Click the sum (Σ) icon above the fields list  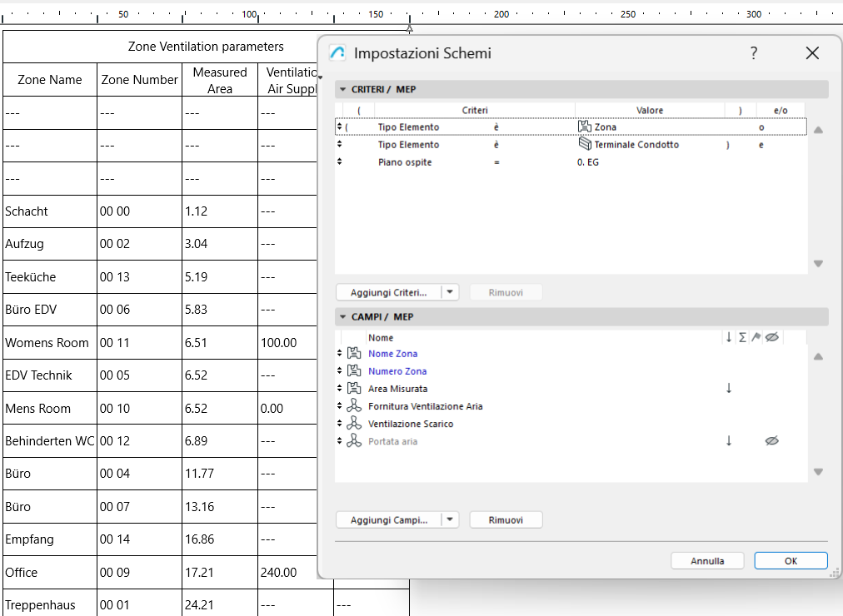click(x=743, y=336)
